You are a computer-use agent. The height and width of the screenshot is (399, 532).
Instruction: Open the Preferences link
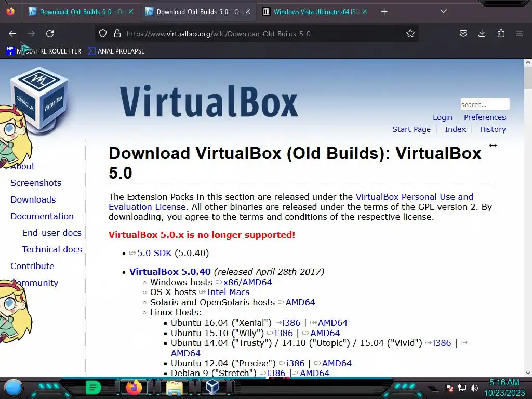485,117
